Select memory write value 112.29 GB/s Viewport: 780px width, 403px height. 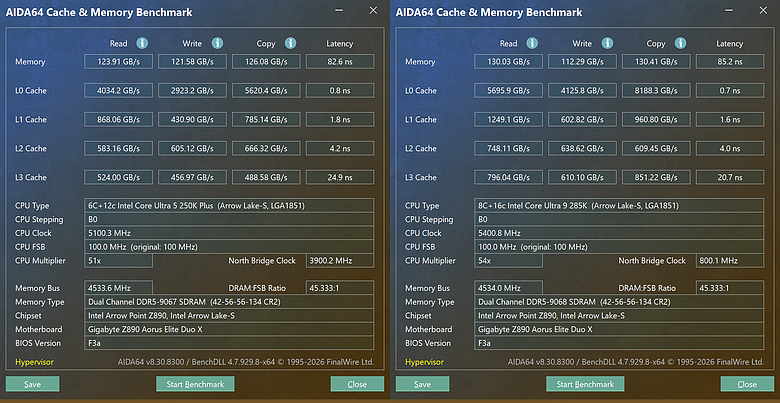point(582,62)
